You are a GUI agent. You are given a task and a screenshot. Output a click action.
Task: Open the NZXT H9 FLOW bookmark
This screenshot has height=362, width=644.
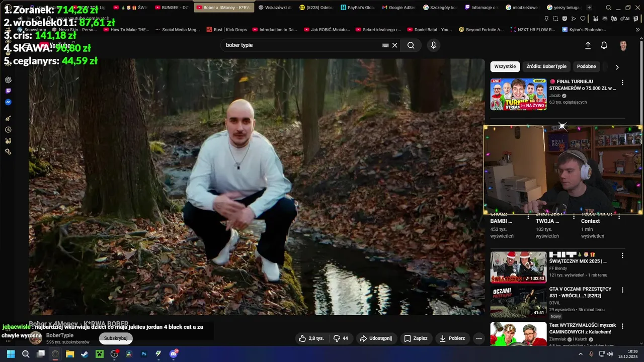(533, 30)
